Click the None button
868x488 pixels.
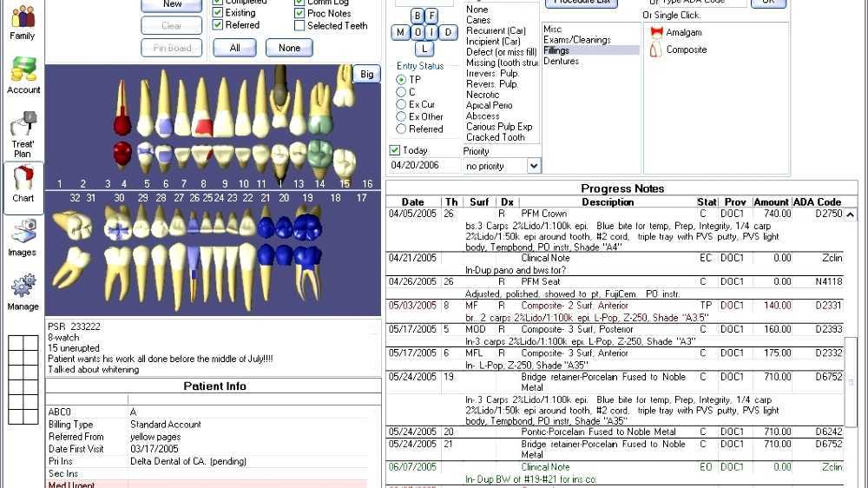tap(289, 48)
